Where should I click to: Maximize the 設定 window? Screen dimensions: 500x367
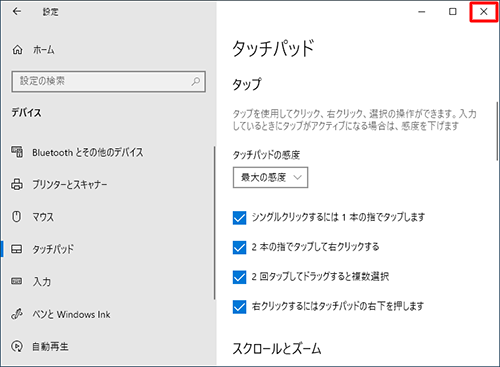coord(453,12)
